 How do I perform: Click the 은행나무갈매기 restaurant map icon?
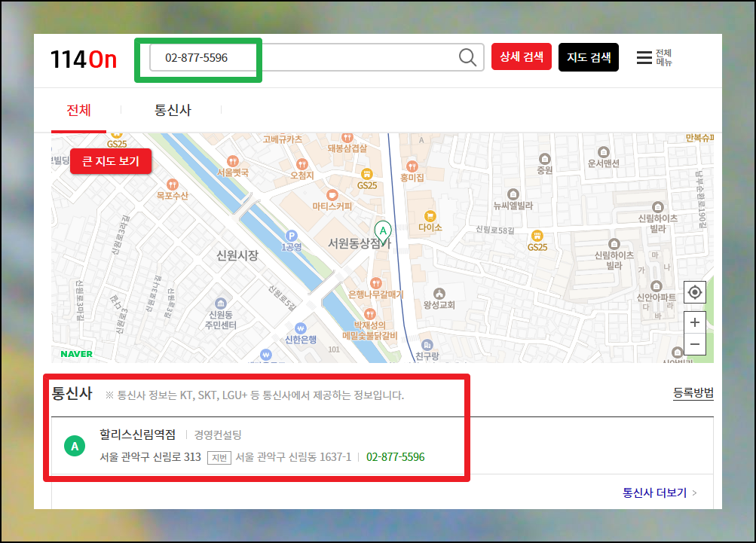pos(375,283)
